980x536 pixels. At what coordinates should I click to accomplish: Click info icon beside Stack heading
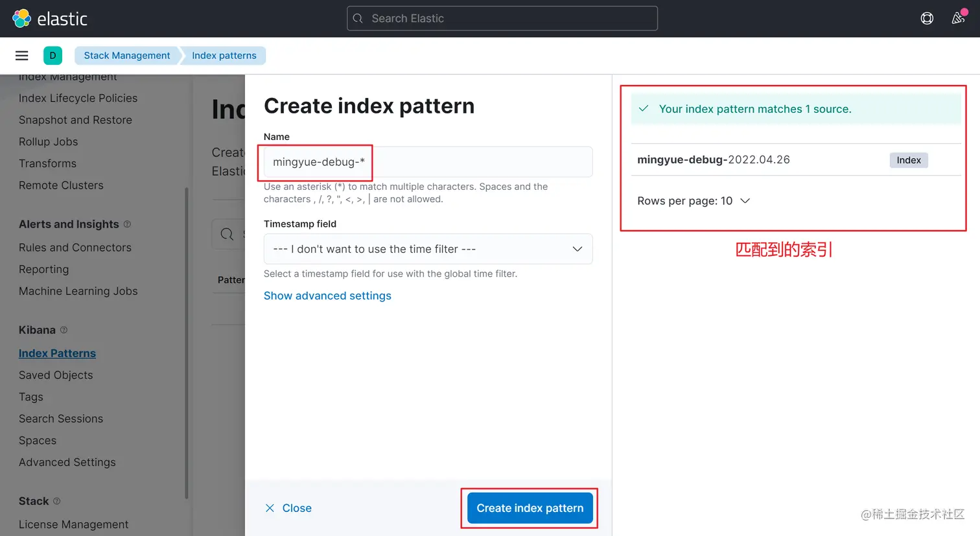point(56,501)
